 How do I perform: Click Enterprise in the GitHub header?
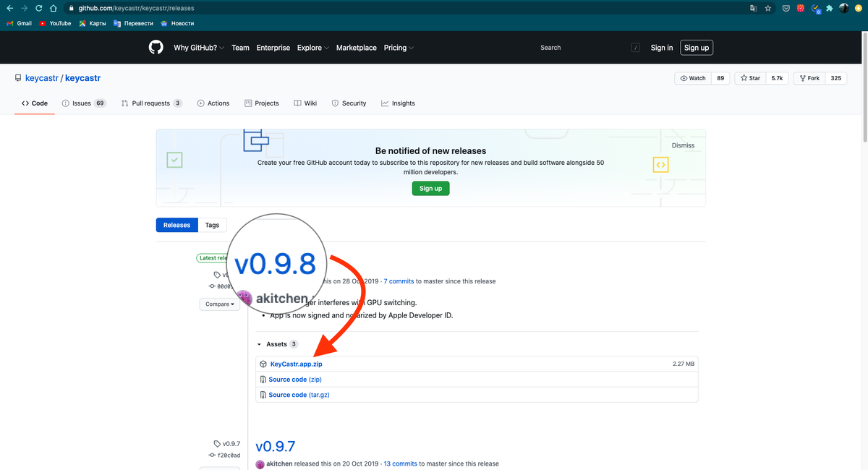tap(273, 48)
